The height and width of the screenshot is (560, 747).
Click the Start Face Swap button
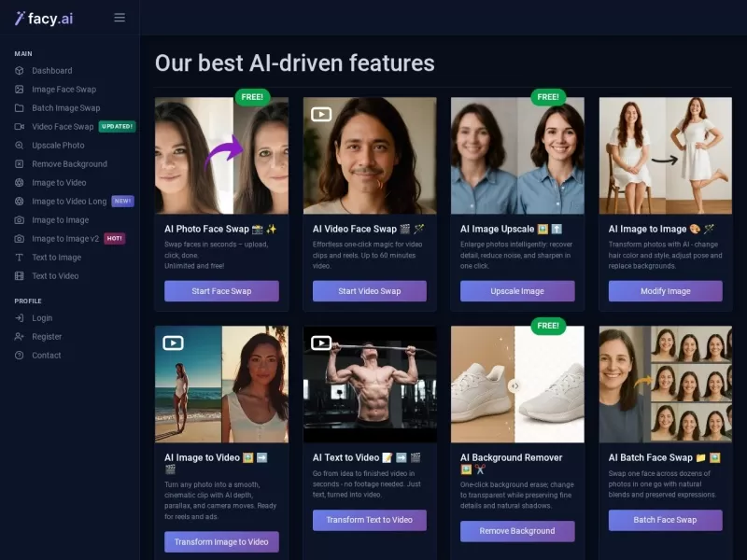(221, 291)
